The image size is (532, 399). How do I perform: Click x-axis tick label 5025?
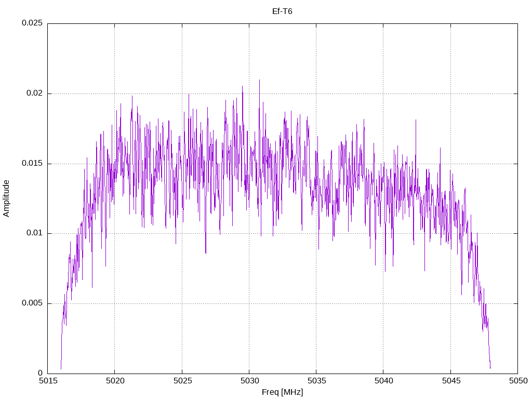(182, 381)
